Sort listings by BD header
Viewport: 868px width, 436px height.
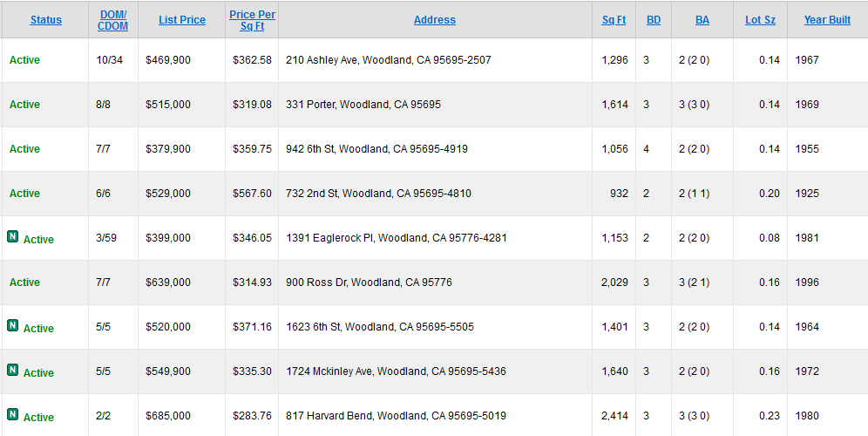pos(654,20)
